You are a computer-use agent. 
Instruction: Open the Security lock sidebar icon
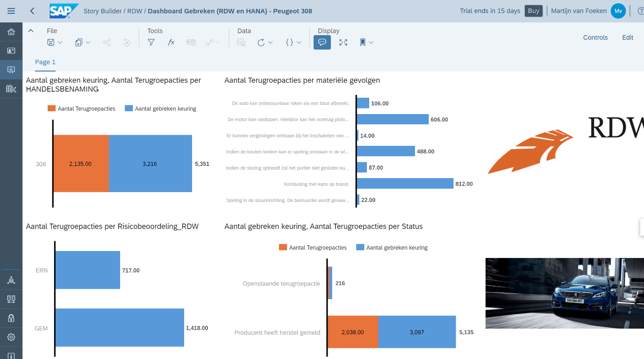(x=11, y=318)
